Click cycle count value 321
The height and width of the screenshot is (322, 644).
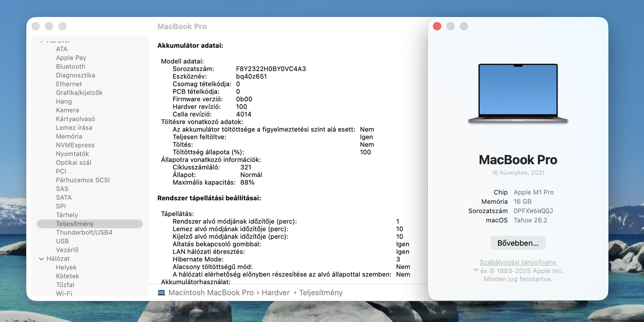246,167
